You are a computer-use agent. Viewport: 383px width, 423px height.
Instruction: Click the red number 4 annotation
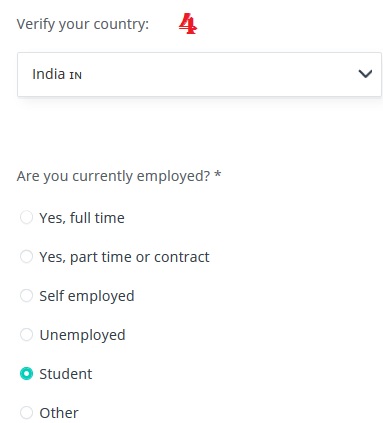pyautogui.click(x=188, y=24)
